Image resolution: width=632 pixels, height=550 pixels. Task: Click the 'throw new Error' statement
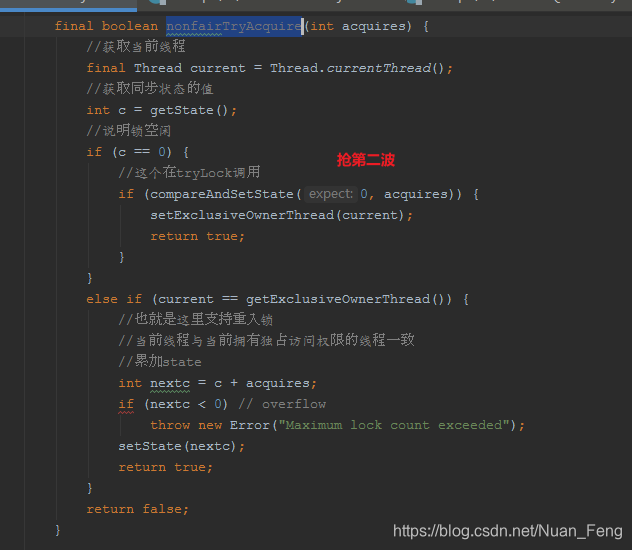click(x=210, y=425)
